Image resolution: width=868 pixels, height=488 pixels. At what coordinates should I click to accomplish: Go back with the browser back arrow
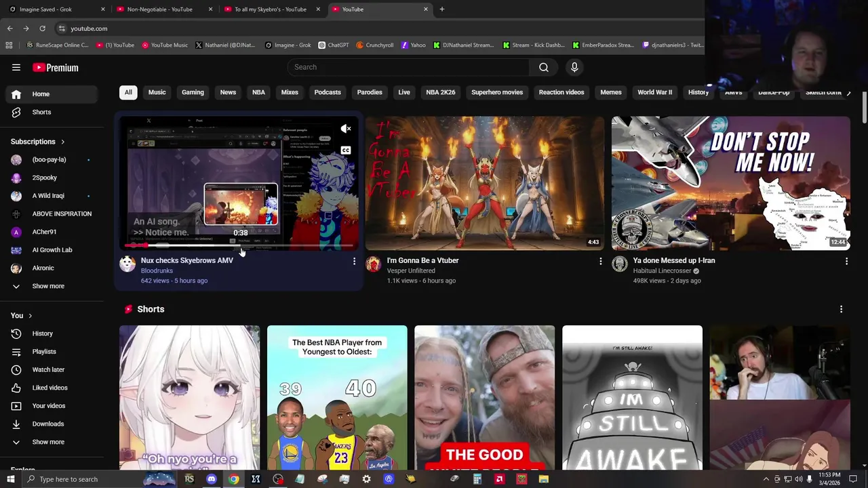9,28
